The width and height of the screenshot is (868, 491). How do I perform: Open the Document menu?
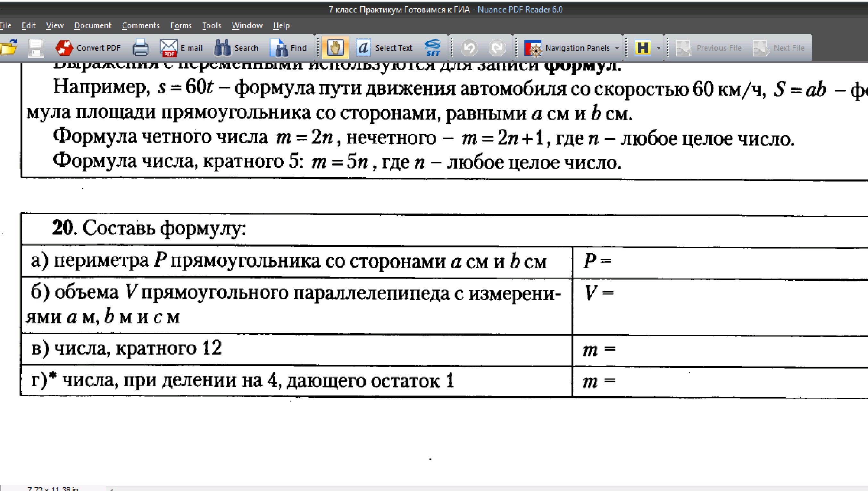pos(93,26)
